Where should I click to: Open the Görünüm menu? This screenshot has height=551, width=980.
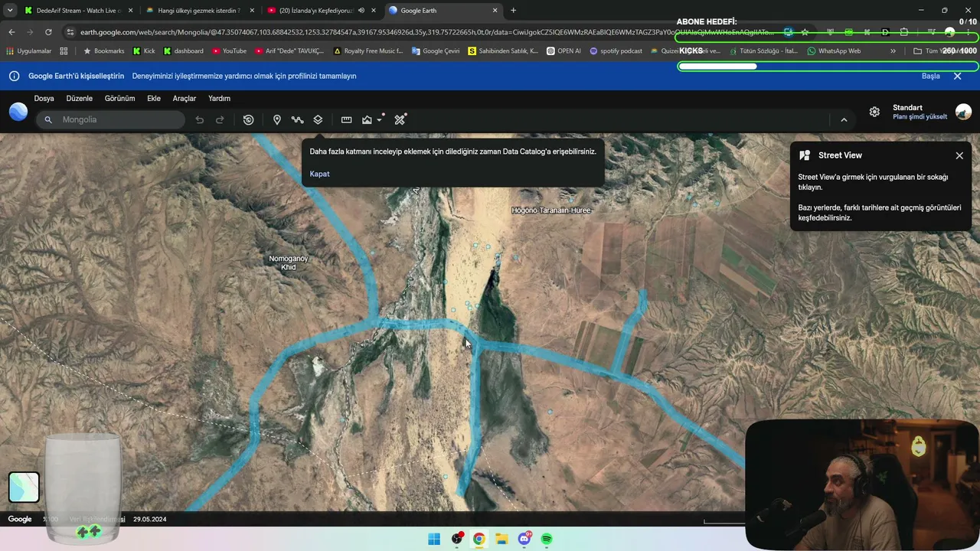[119, 99]
